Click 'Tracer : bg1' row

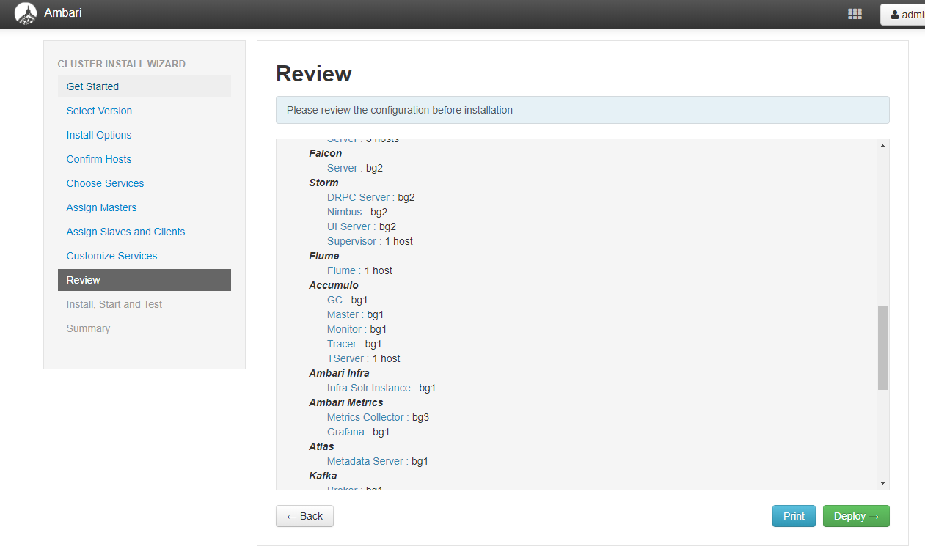click(354, 344)
